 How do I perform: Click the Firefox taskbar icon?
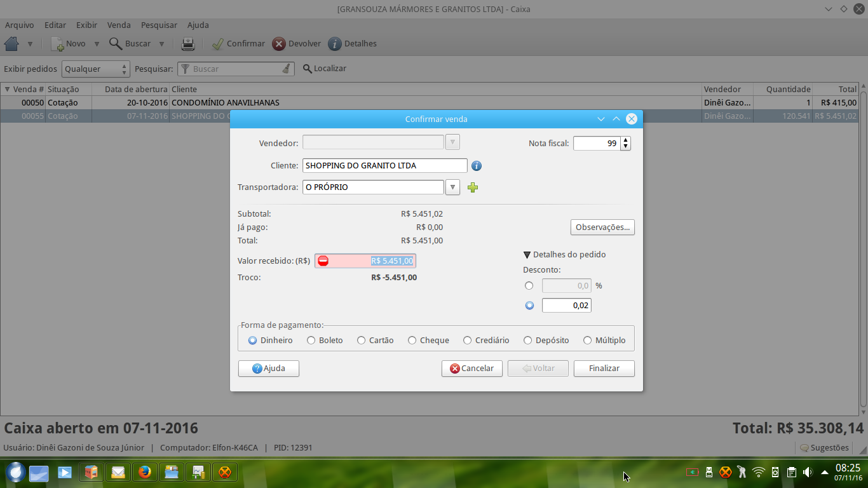pyautogui.click(x=145, y=472)
